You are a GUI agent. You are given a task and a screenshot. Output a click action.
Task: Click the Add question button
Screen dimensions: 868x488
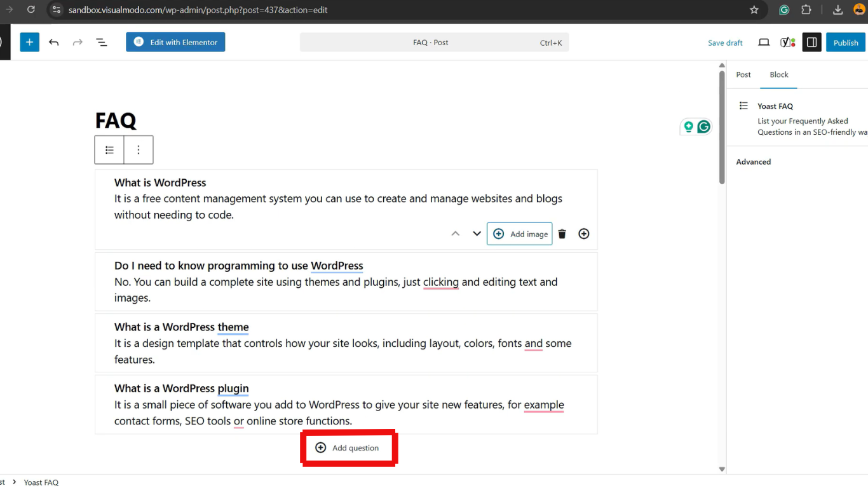point(348,448)
